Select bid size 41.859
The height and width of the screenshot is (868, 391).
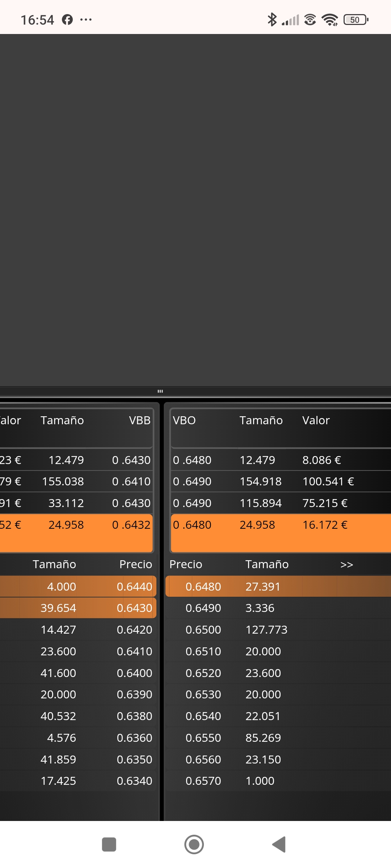point(58,759)
